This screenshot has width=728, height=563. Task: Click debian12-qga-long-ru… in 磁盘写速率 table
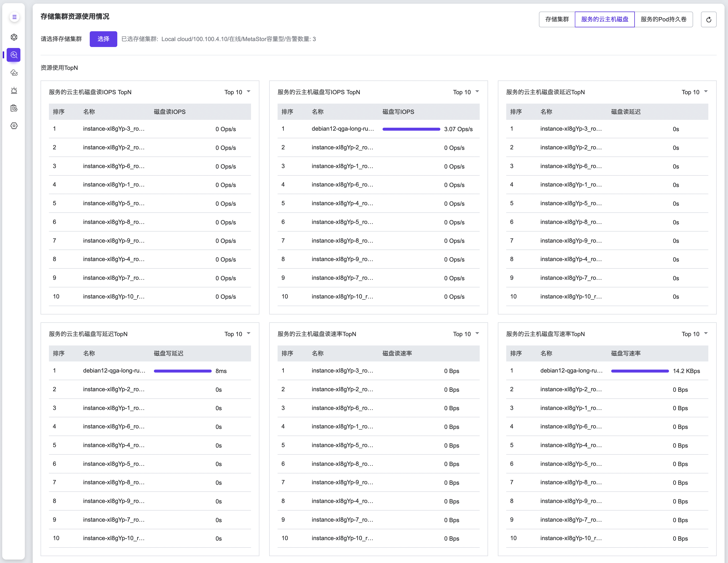571,371
